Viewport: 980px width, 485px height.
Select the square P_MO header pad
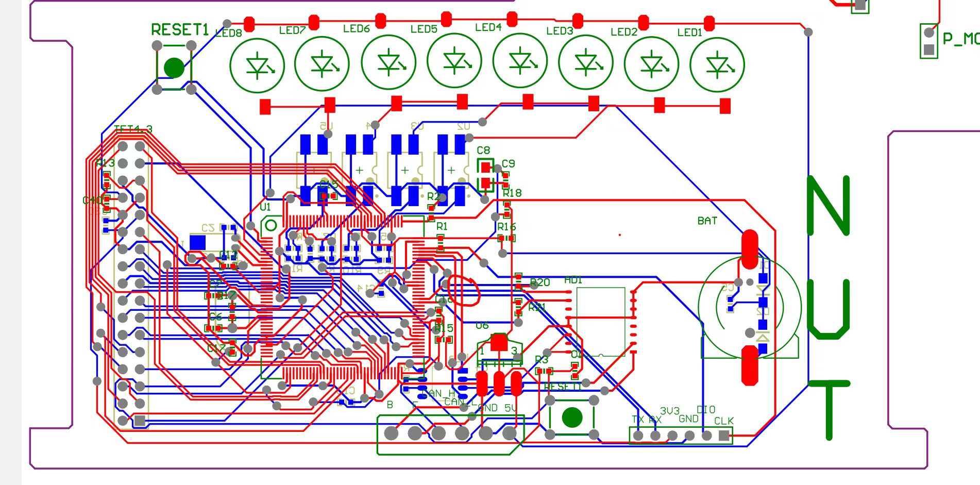[x=929, y=49]
